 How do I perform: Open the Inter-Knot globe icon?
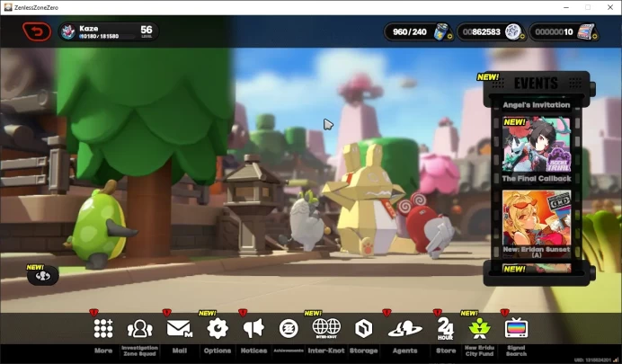[326, 328]
